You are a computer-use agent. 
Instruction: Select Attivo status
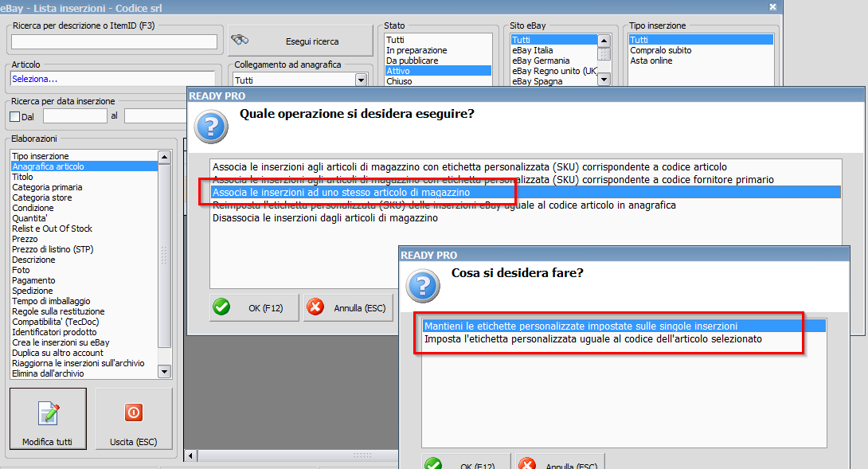(x=438, y=71)
